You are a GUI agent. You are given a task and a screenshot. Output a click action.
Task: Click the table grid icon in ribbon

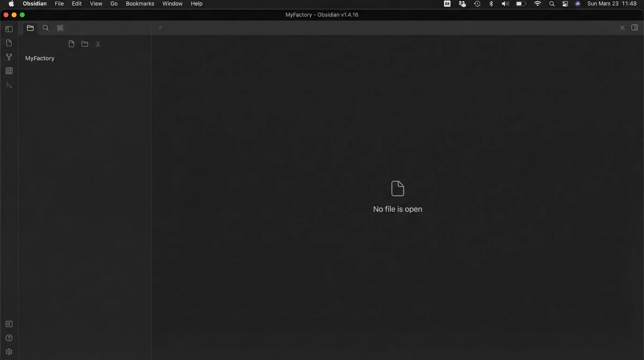point(9,71)
